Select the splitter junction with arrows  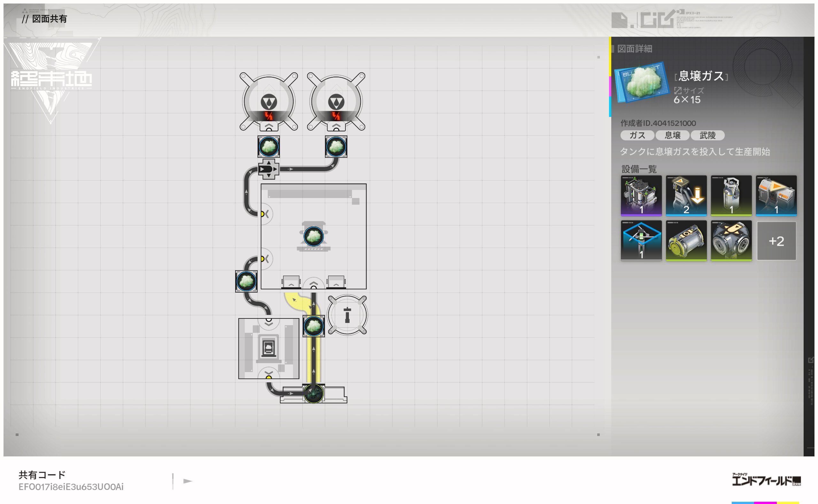point(269,169)
